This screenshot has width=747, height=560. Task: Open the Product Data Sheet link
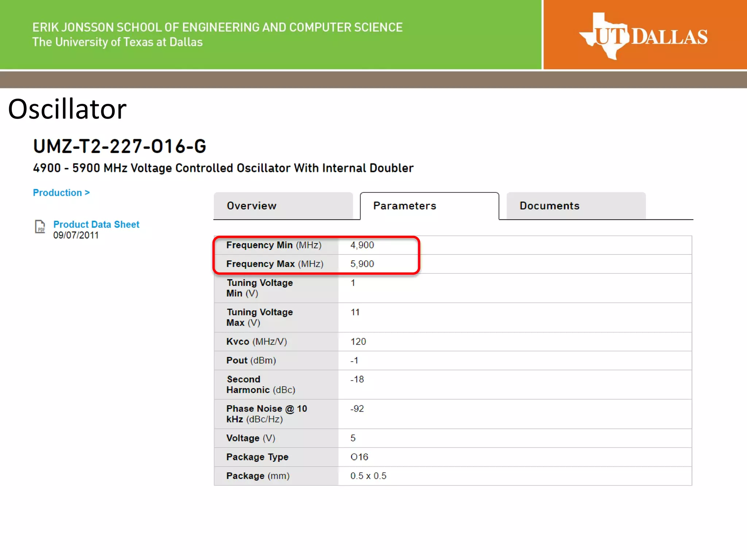pos(96,224)
